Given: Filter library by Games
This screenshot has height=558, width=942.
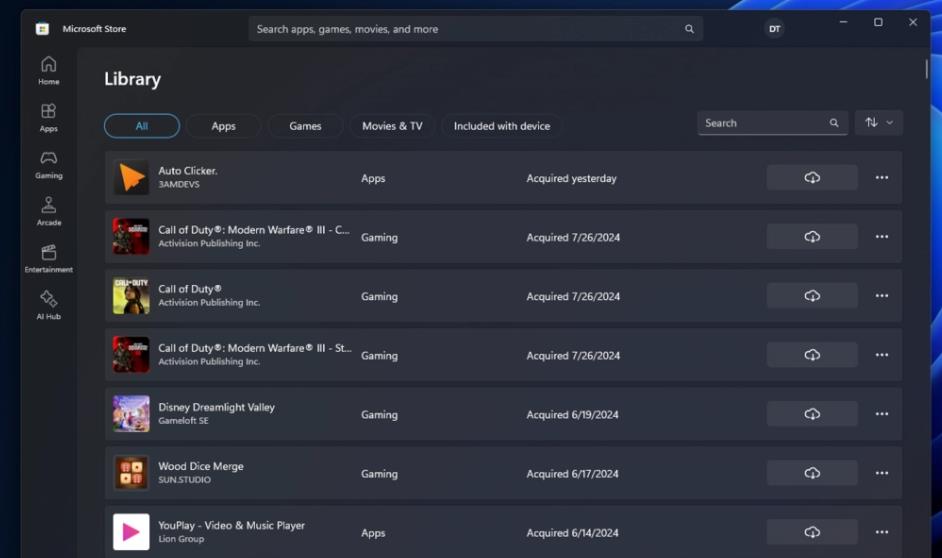Looking at the screenshot, I should point(305,126).
